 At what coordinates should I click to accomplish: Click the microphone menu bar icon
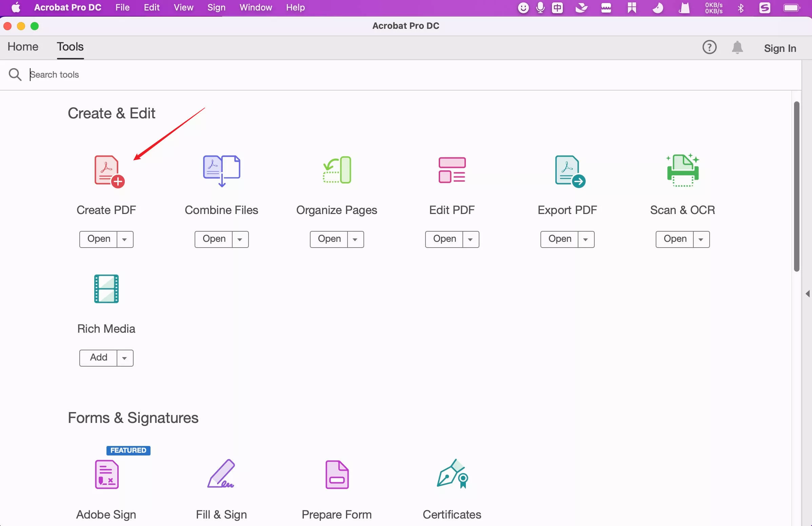pos(540,7)
